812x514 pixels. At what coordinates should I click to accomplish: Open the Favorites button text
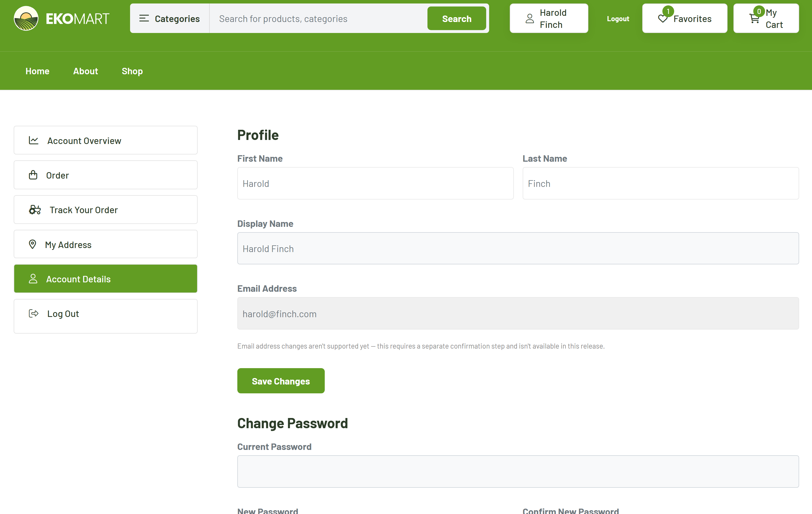tap(692, 19)
